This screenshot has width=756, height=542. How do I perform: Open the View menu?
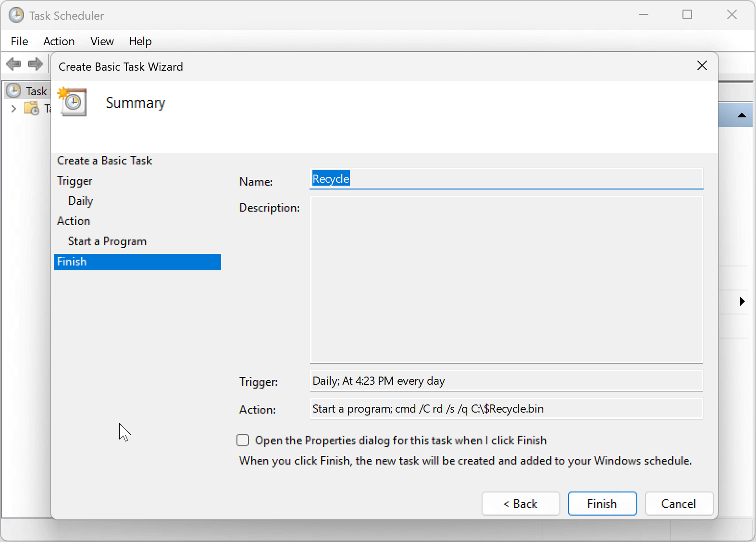click(102, 41)
